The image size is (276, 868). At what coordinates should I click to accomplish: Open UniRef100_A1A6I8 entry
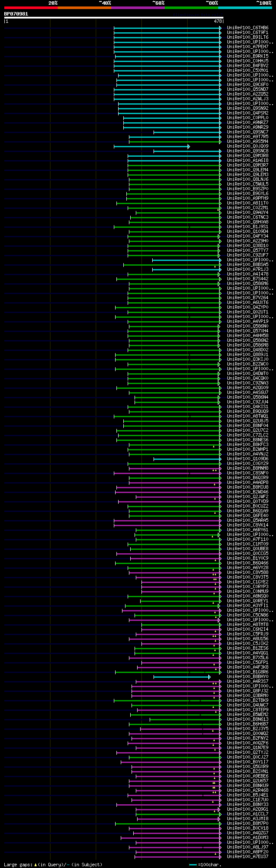(248, 160)
